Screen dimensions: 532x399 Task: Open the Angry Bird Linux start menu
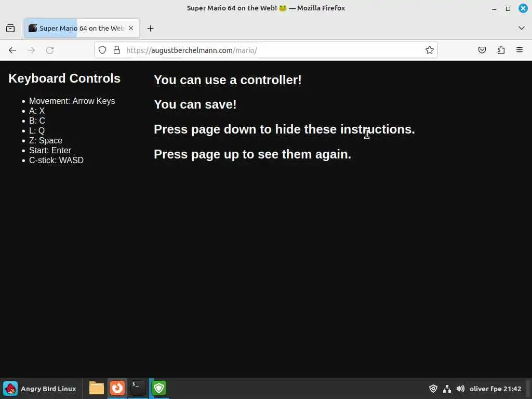pos(39,389)
